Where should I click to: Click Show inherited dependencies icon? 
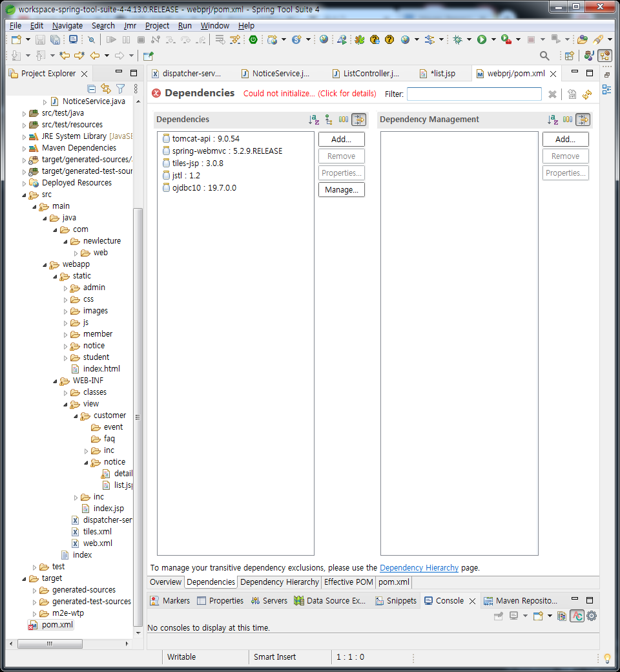[329, 120]
